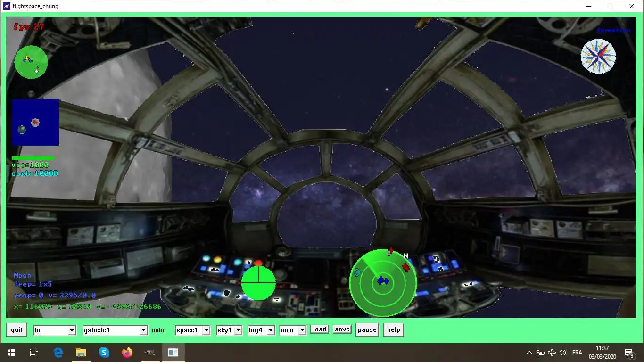Screen dimensions: 644x362
Task: Pause the simulation with pause button
Action: point(367,330)
